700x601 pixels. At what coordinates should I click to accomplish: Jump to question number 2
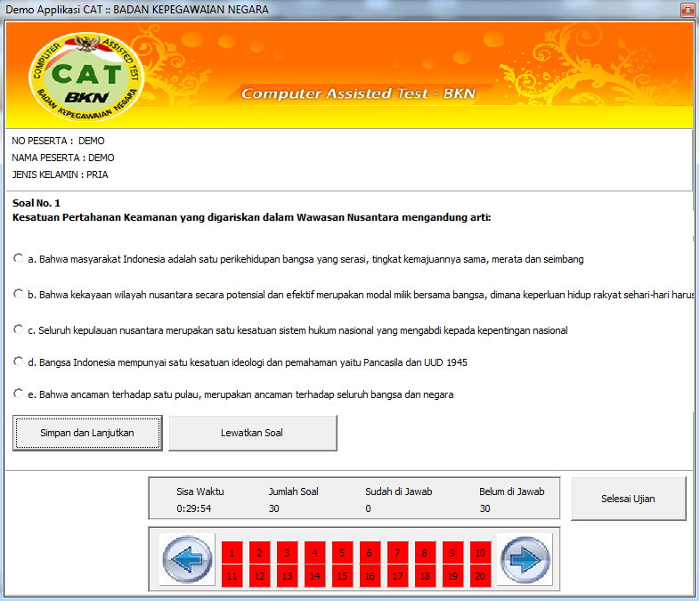pos(260,553)
